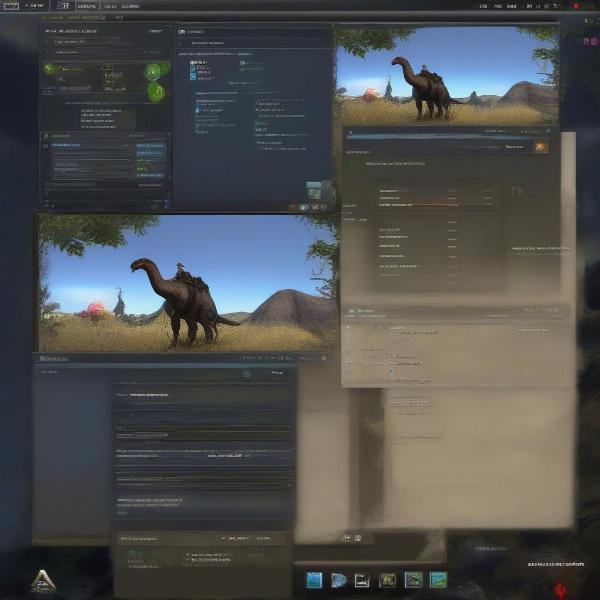Open the blue-green landscape dock thumbnail
Viewport: 600px width, 600px height.
point(438,580)
